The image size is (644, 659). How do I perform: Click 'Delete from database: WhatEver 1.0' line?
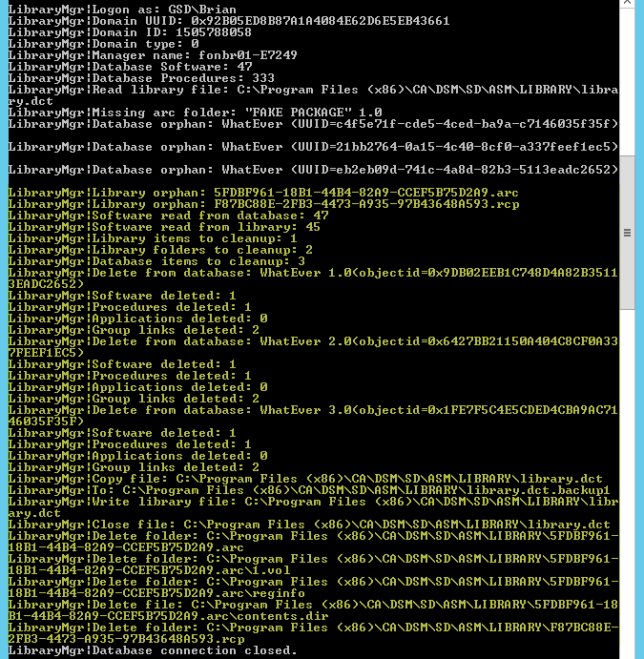[313, 278]
